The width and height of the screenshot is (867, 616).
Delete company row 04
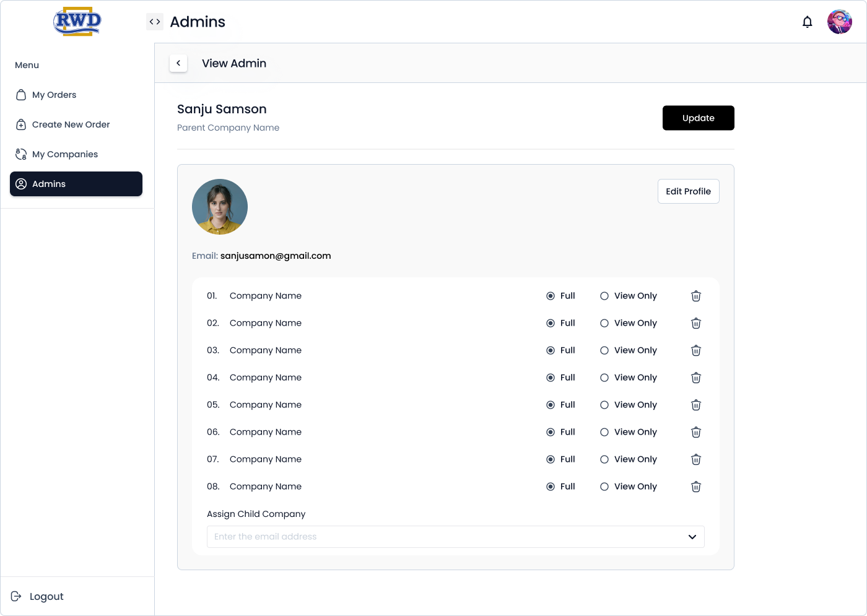(x=696, y=378)
